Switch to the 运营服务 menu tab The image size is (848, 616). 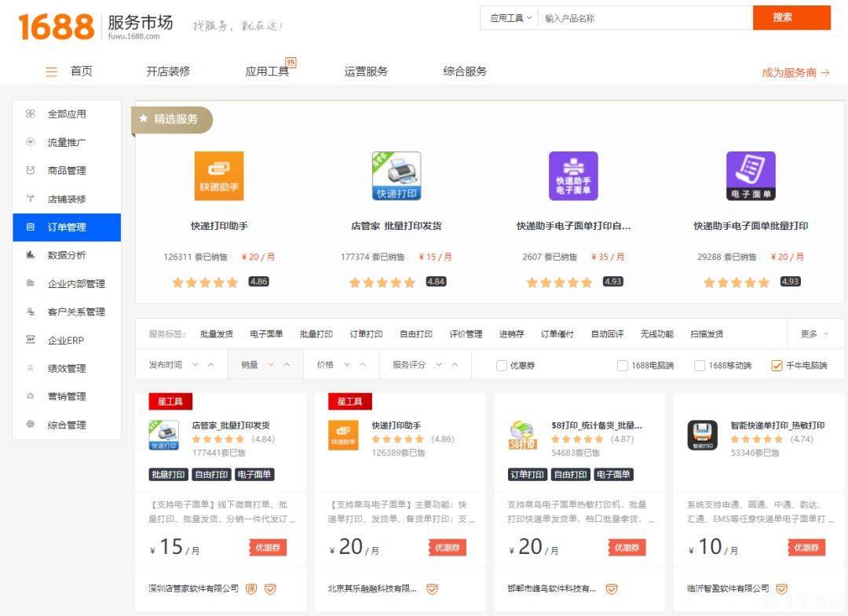[x=365, y=71]
